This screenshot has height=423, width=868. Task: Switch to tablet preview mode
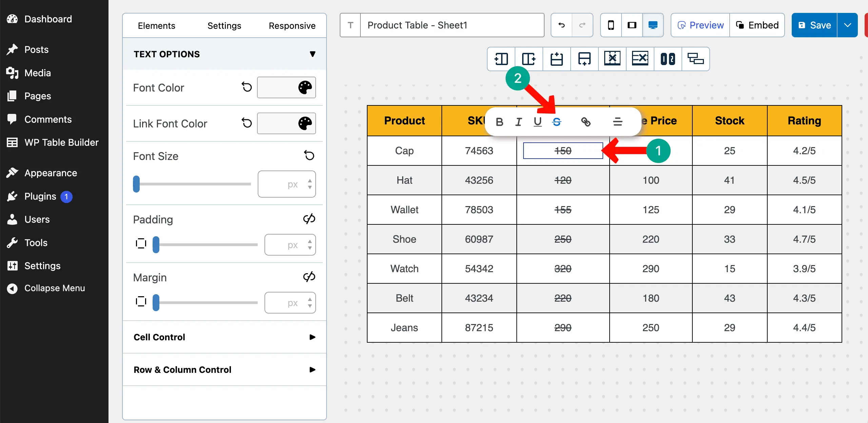pyautogui.click(x=632, y=25)
